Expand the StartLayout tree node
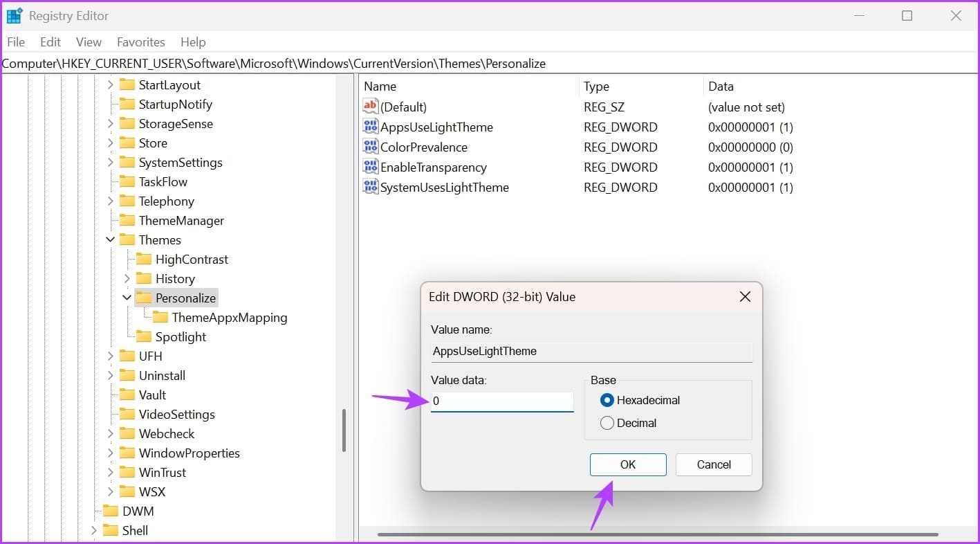Image resolution: width=980 pixels, height=544 pixels. click(110, 84)
